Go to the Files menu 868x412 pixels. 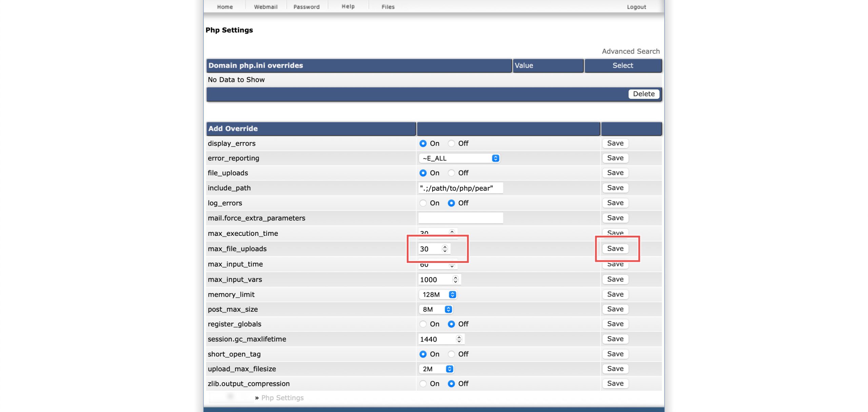pyautogui.click(x=388, y=7)
